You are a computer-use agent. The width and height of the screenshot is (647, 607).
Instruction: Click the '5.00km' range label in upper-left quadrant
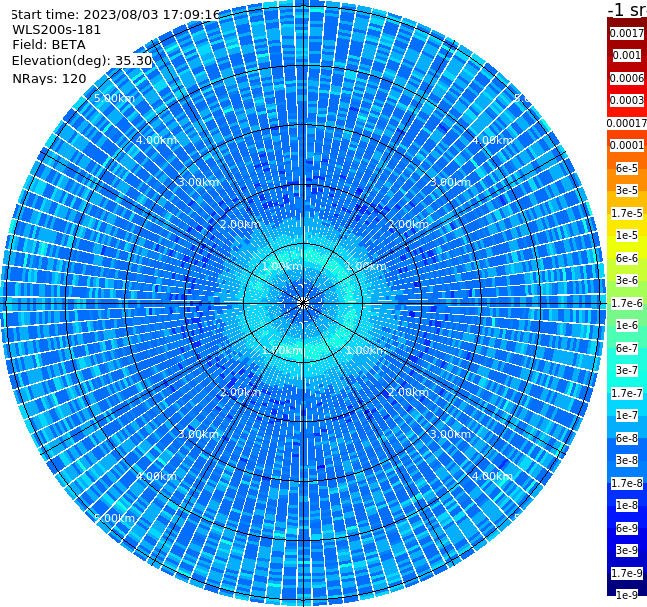tap(114, 98)
